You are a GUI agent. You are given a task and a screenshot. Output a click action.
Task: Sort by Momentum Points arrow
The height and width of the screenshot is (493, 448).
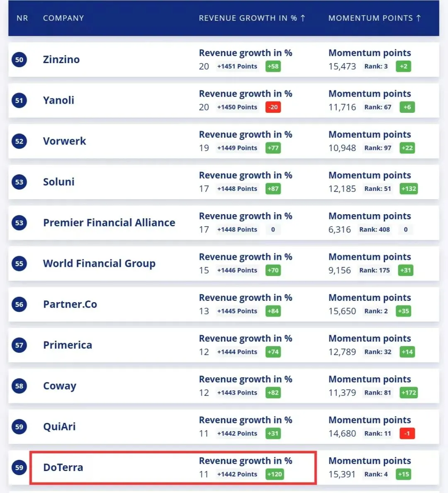(419, 18)
